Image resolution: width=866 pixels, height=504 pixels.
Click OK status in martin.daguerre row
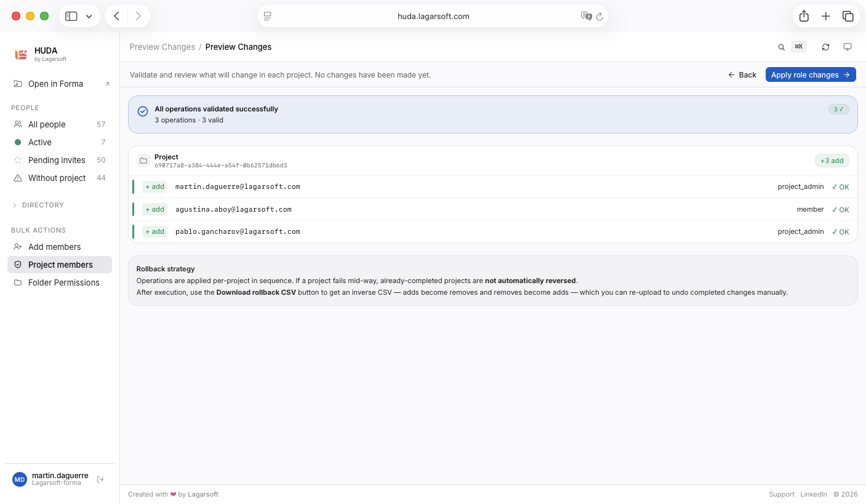(x=840, y=187)
